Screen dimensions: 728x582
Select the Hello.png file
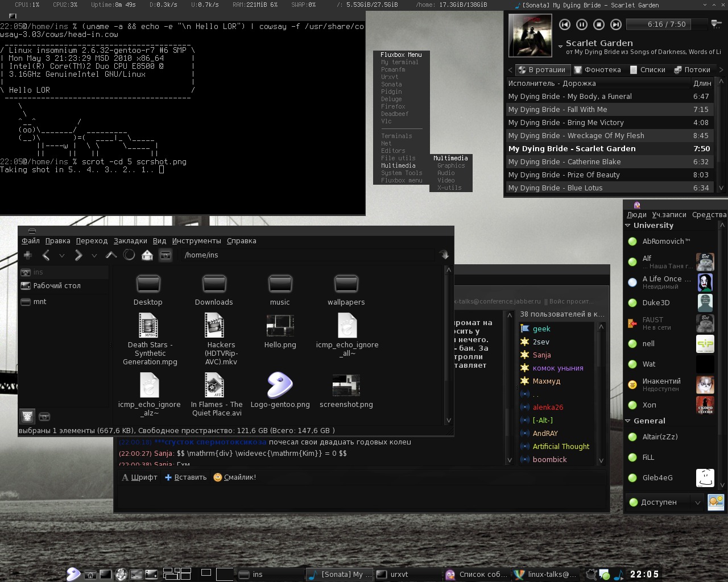click(280, 331)
